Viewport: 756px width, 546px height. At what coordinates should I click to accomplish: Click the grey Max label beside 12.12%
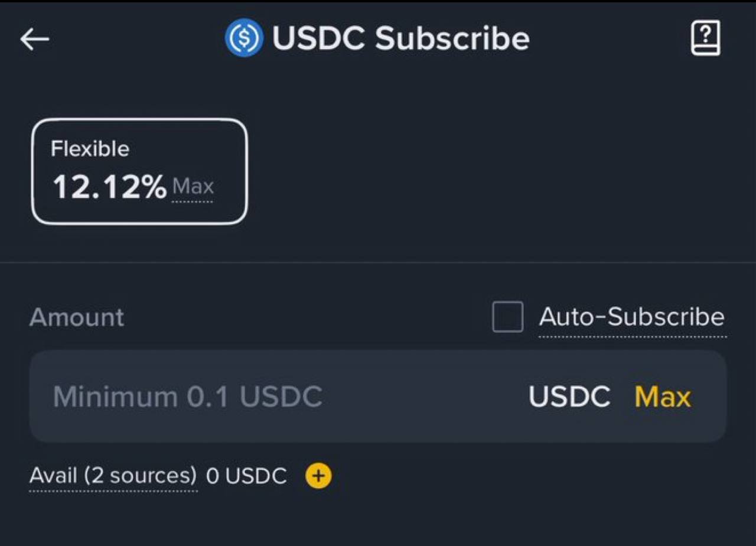click(x=193, y=188)
